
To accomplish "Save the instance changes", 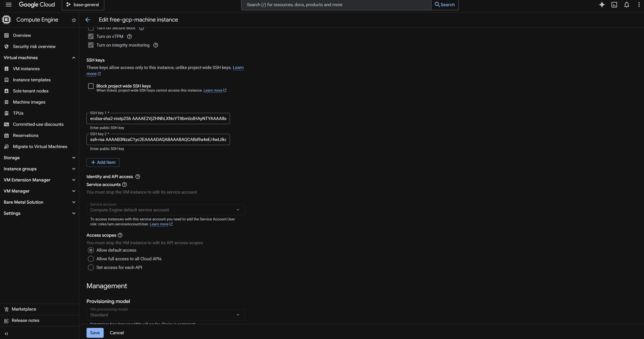I will pos(95,333).
